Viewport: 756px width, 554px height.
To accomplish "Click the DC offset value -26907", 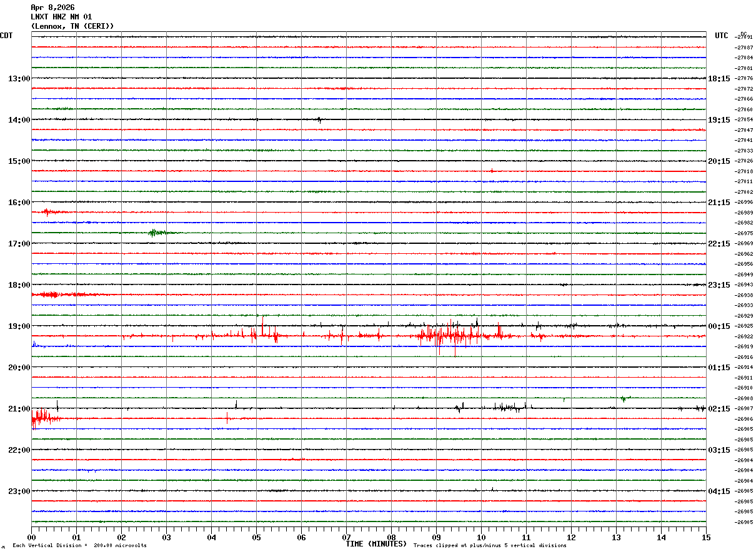I will click(744, 408).
